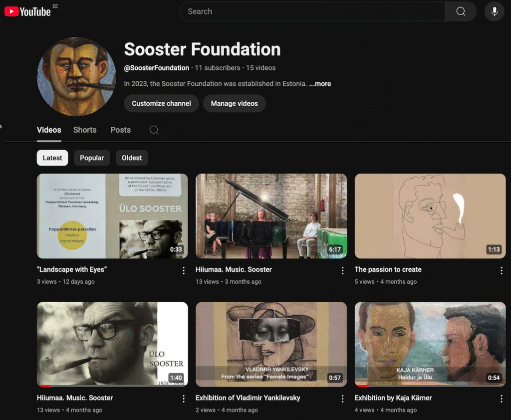Click the 15 videos count
The width and height of the screenshot is (511, 420).
260,68
